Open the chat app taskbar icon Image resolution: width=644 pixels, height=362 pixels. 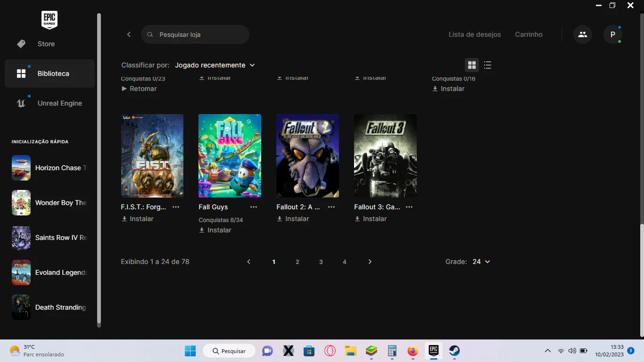click(x=267, y=351)
